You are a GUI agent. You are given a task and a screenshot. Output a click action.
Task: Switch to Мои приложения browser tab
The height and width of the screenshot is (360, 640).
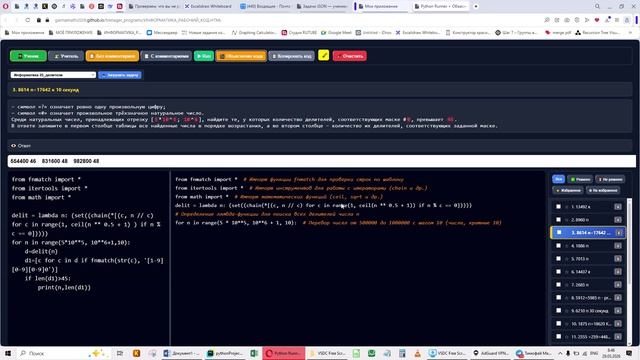[382, 7]
